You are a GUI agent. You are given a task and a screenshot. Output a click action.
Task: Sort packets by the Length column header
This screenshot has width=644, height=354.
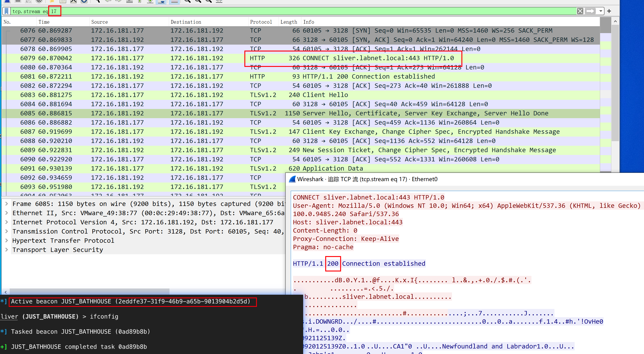[x=290, y=22]
